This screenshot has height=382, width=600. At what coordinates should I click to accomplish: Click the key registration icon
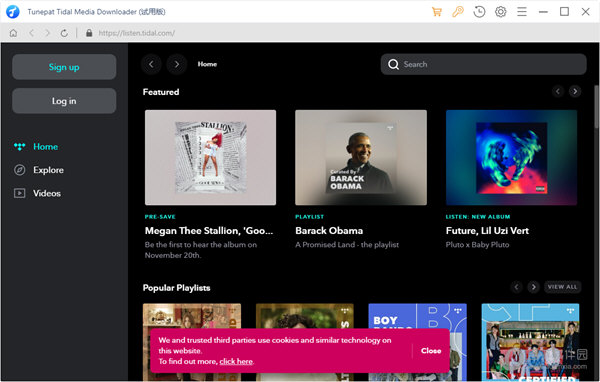[458, 11]
